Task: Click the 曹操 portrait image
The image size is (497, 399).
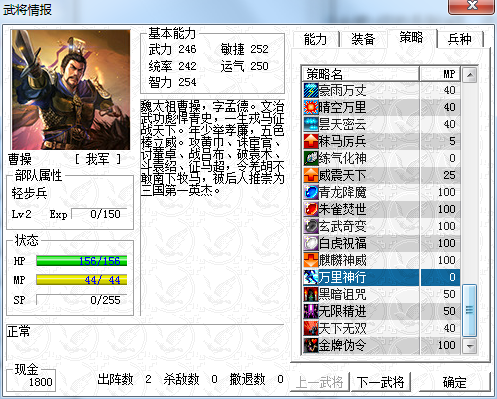Action: click(x=71, y=90)
